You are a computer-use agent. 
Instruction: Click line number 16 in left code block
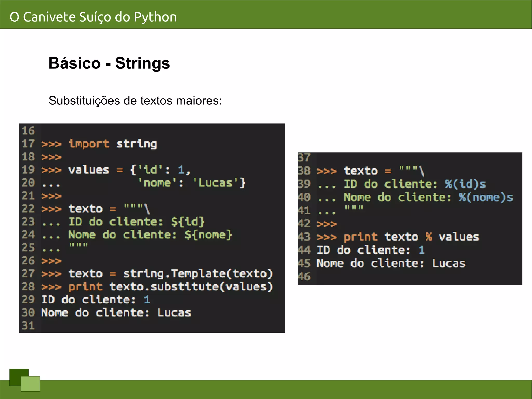28,131
